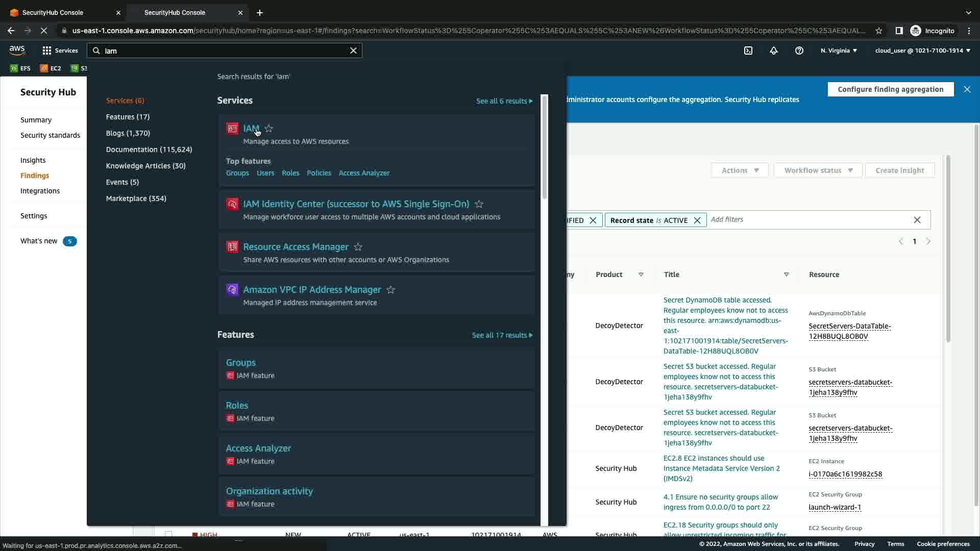Select Features (17) category in search results
The height and width of the screenshot is (551, 980).
(x=128, y=117)
